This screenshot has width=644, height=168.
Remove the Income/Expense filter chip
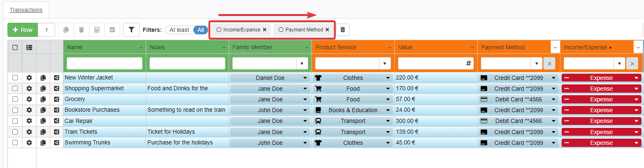tap(265, 30)
